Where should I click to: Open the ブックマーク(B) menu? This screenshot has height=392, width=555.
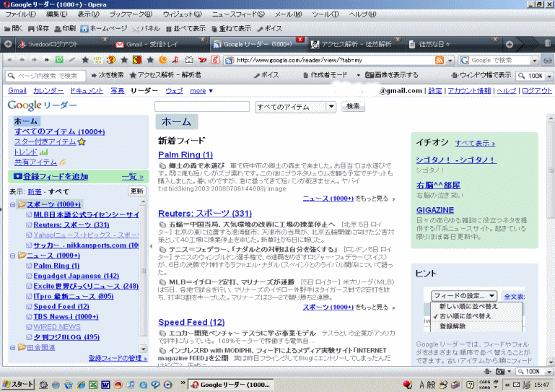point(131,14)
